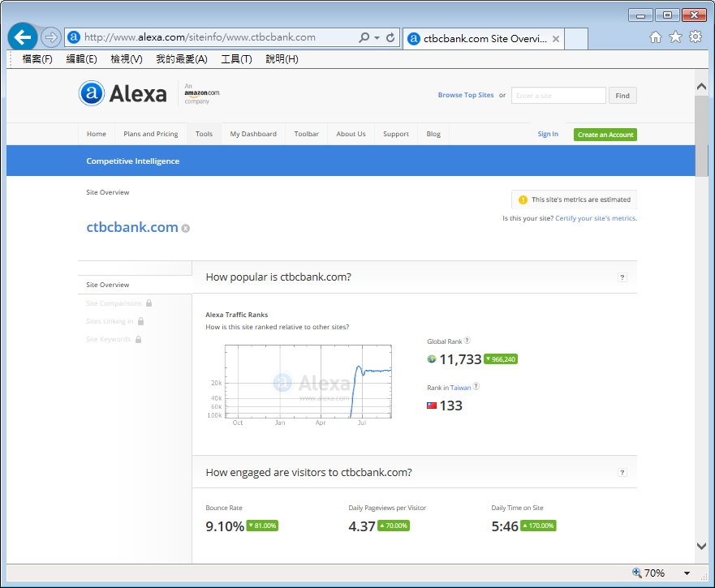Image resolution: width=715 pixels, height=588 pixels.
Task: Click locked Sites Linking In sidebar item
Action: pos(110,321)
